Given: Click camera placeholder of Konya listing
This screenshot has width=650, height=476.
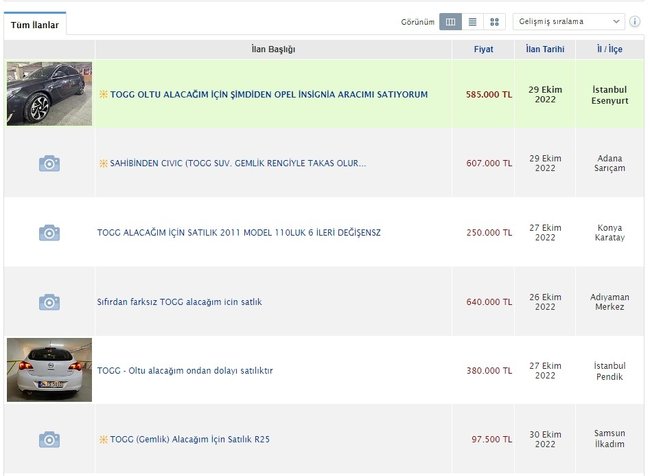Looking at the screenshot, I should click(49, 233).
